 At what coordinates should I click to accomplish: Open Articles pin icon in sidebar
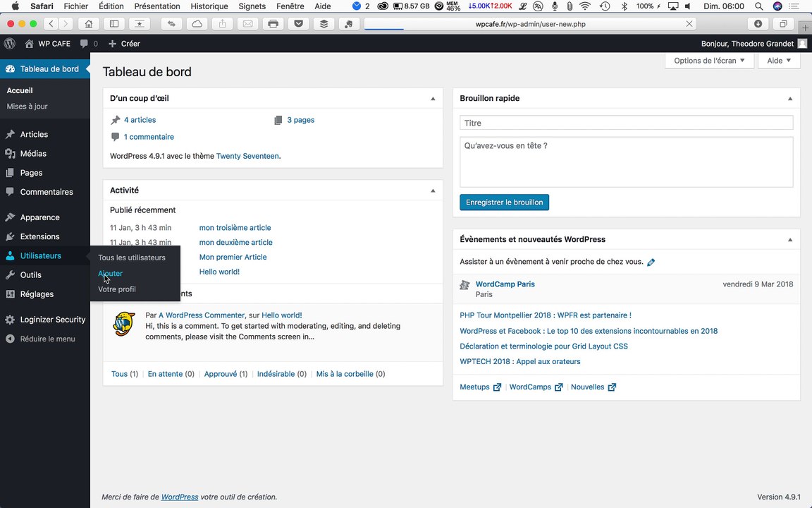[10, 134]
